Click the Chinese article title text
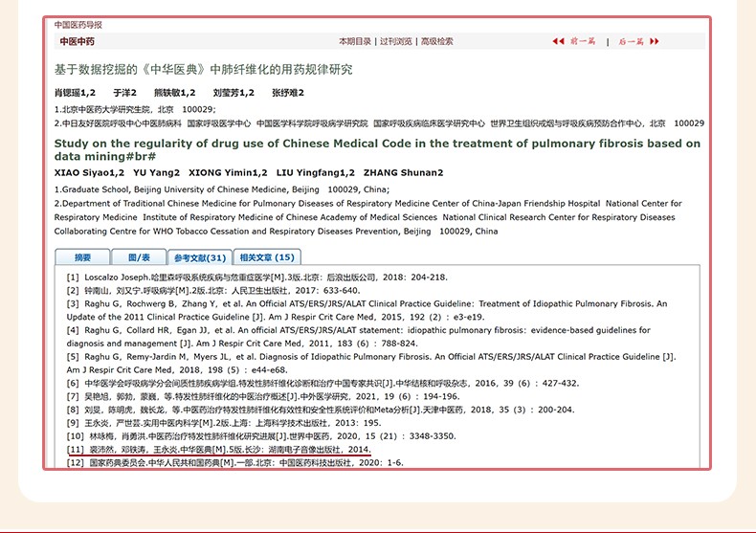 point(203,70)
